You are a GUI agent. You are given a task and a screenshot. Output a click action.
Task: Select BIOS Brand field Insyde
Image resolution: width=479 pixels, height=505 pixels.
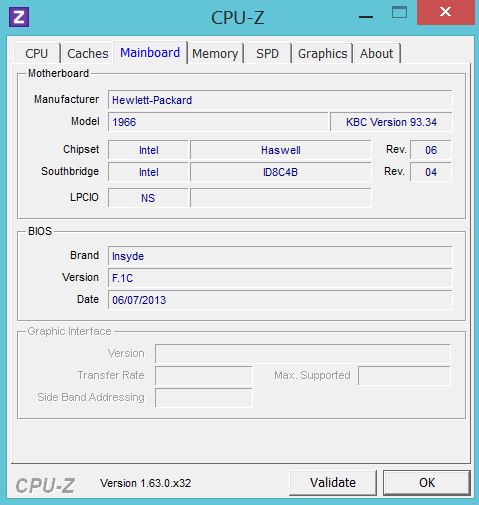(x=280, y=256)
